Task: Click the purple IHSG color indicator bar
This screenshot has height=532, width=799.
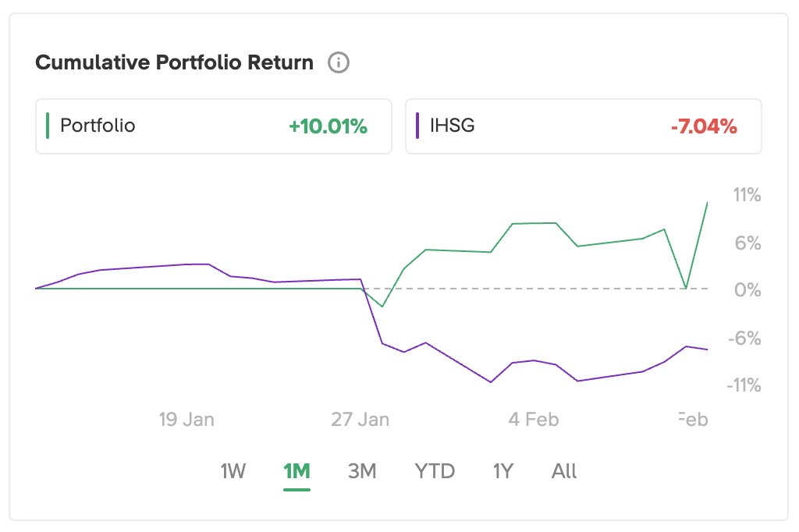Action: coord(417,126)
